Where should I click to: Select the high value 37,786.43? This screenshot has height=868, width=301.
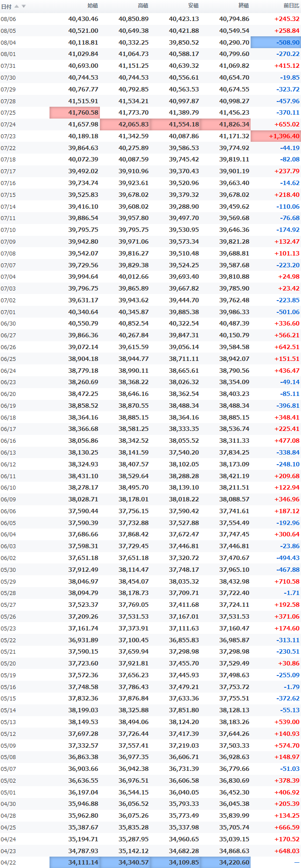134,687
